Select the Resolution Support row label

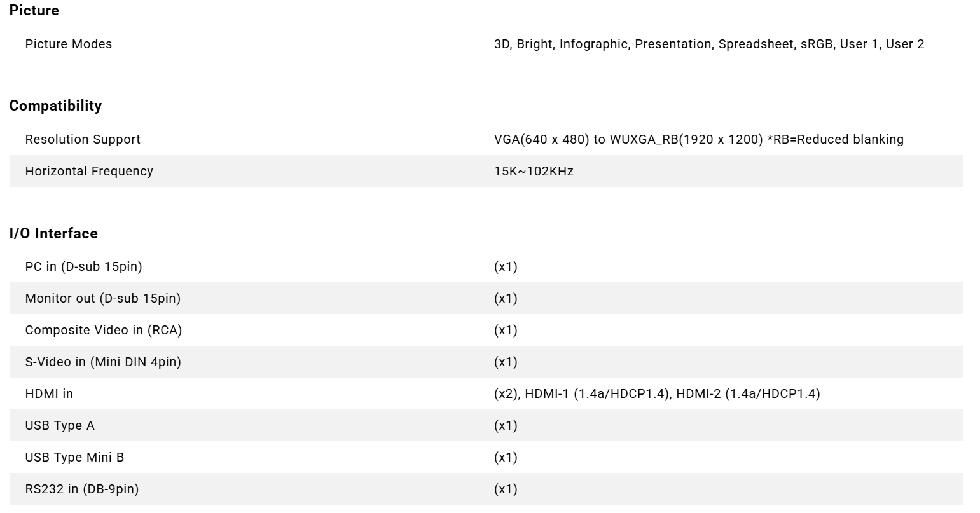pos(83,139)
